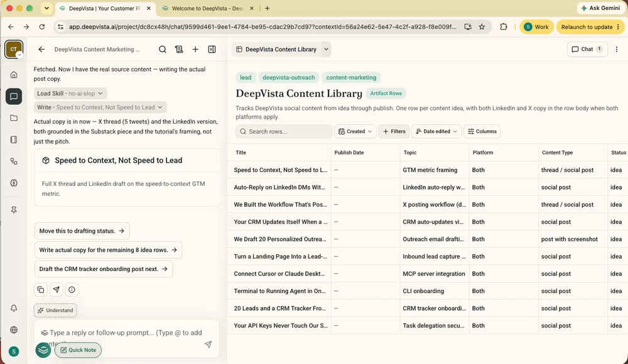Viewport: 628px width, 364px height.
Task: Open row Your API Keys Never Touch
Action: click(x=281, y=325)
